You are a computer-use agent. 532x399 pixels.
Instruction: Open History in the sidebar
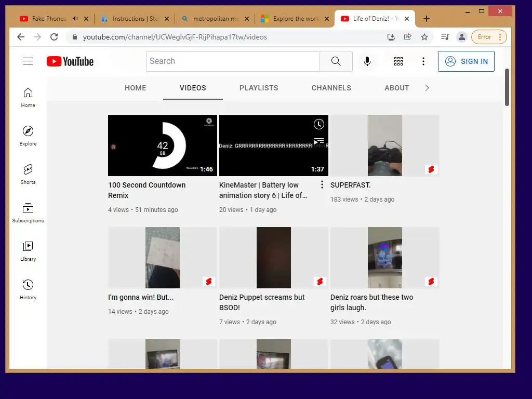click(x=28, y=290)
